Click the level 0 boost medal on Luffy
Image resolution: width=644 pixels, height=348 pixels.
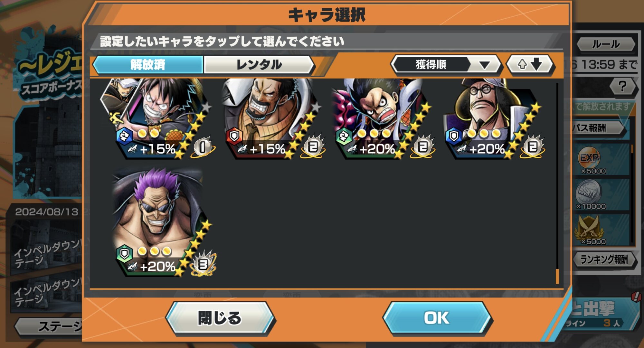(x=203, y=146)
